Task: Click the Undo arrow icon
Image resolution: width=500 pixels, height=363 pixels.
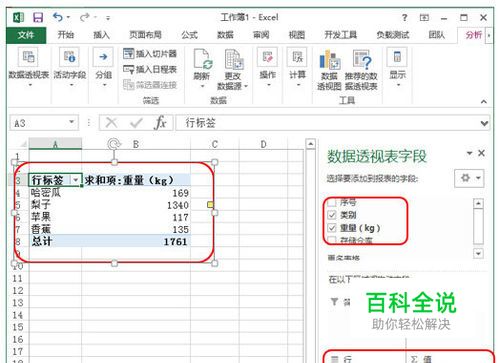Action: tap(58, 17)
